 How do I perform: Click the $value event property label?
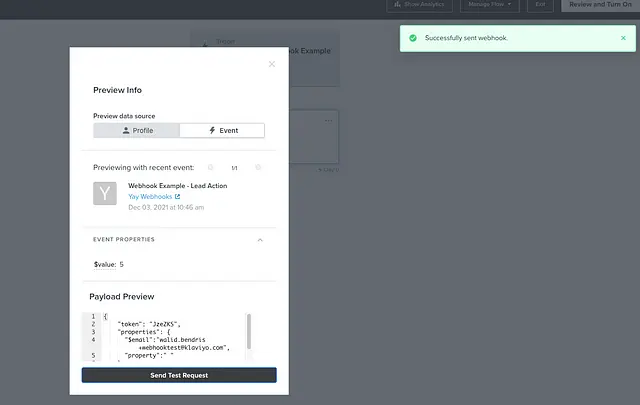pyautogui.click(x=104, y=264)
